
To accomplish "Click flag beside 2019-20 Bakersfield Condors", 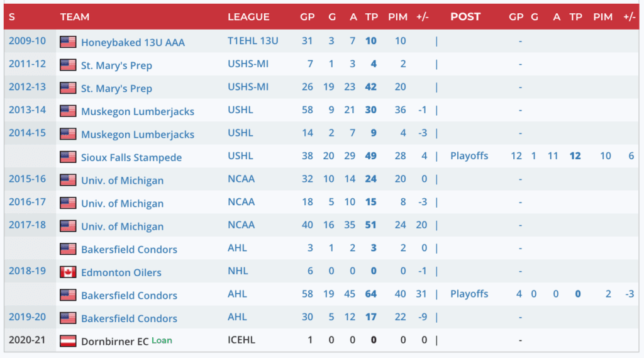I will 68,318.
